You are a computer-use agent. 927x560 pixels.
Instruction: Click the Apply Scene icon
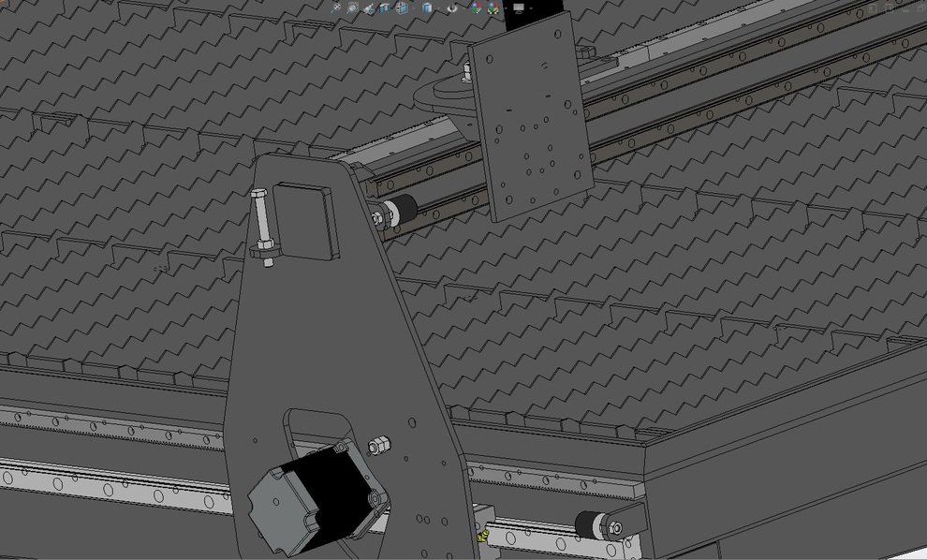(x=493, y=7)
